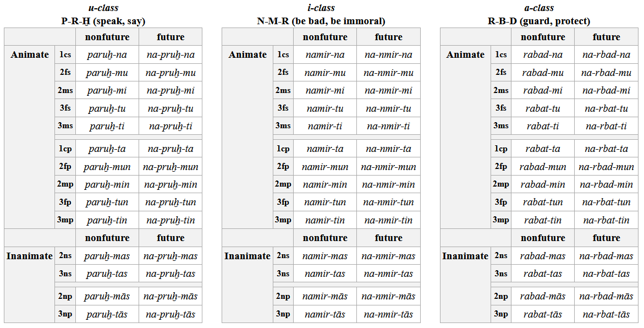Click the cell "na-rbat-ta"
This screenshot has width=644, height=328.
click(x=606, y=149)
